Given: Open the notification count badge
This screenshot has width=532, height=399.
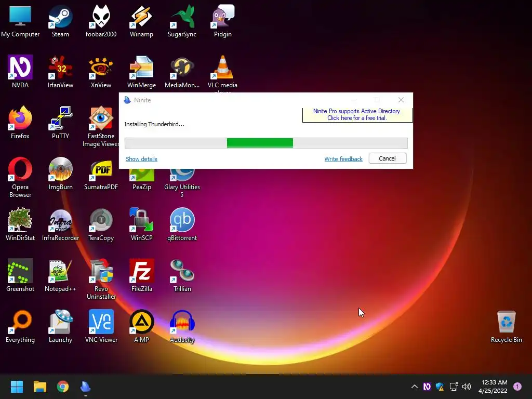Looking at the screenshot, I should point(517,387).
